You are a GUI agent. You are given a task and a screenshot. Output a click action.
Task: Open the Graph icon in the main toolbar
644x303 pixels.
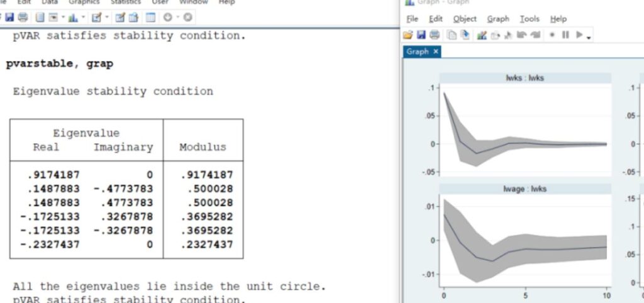pyautogui.click(x=72, y=17)
